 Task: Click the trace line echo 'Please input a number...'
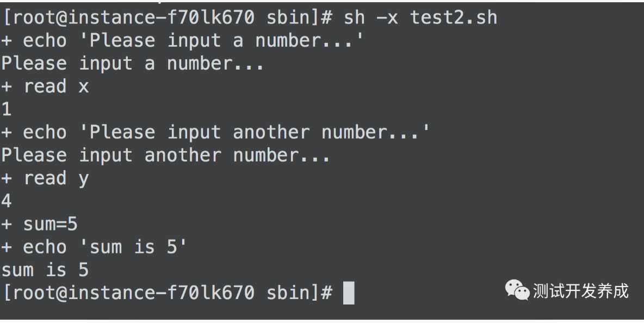[x=182, y=41]
